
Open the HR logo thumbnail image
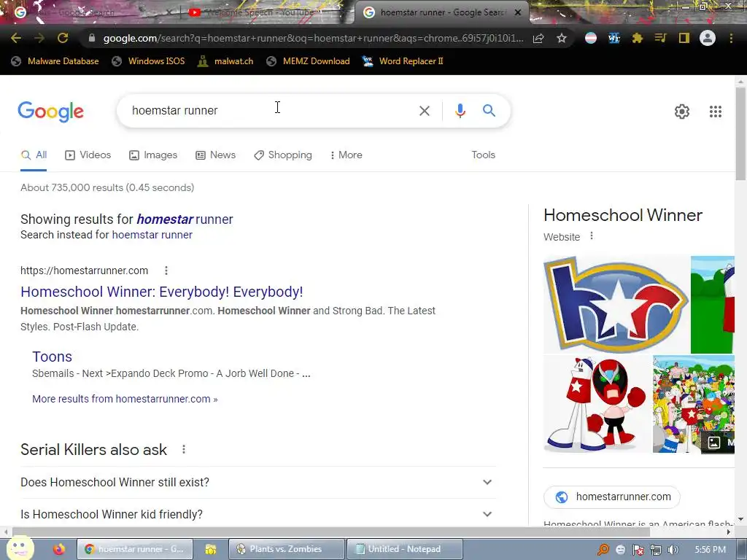tap(616, 304)
